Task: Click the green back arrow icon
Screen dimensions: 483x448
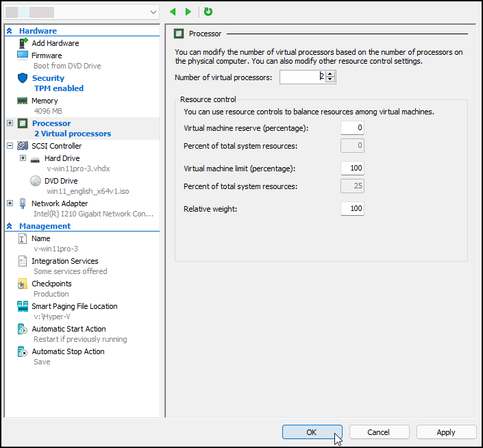Action: [x=173, y=12]
